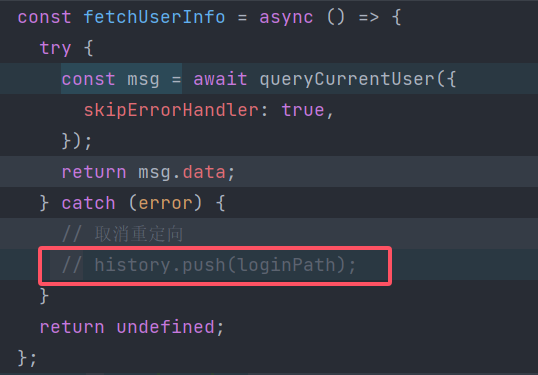Click the closing }); line
The width and height of the screenshot is (538, 375).
(77, 141)
